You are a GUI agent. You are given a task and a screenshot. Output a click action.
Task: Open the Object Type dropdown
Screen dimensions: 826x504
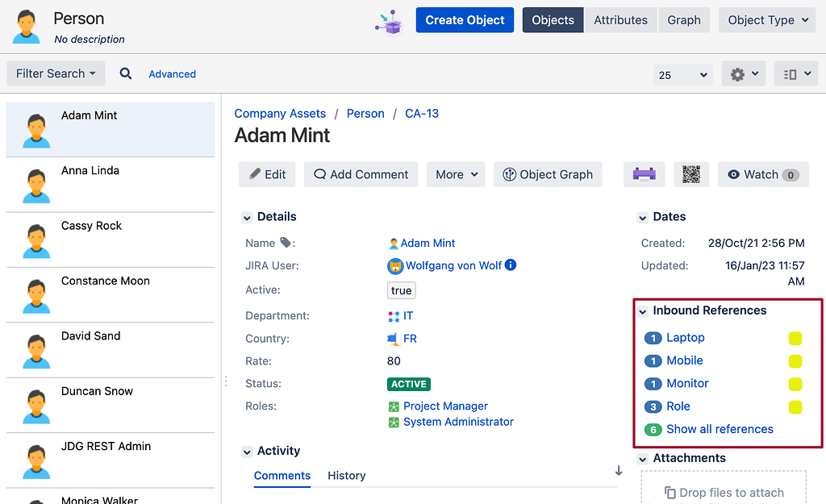pyautogui.click(x=766, y=19)
